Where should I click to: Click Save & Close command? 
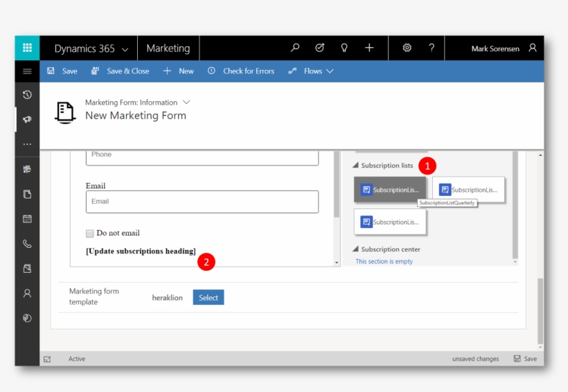pyautogui.click(x=120, y=71)
